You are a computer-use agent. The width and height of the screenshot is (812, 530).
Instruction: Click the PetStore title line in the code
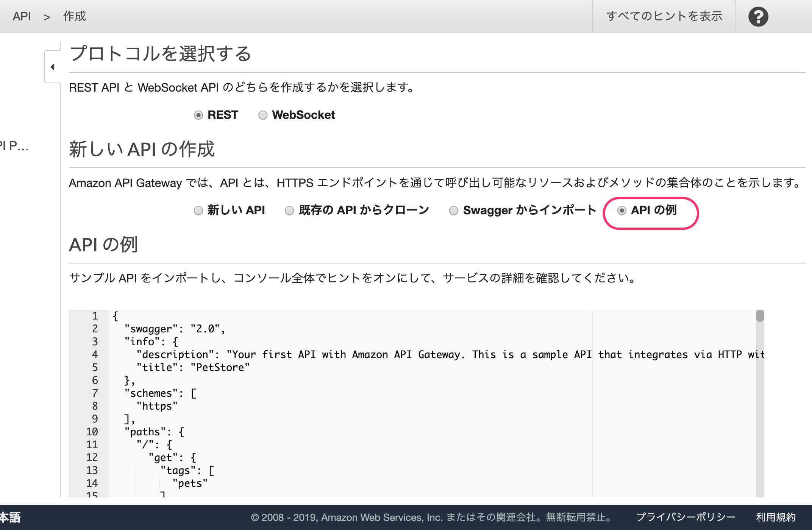(193, 367)
